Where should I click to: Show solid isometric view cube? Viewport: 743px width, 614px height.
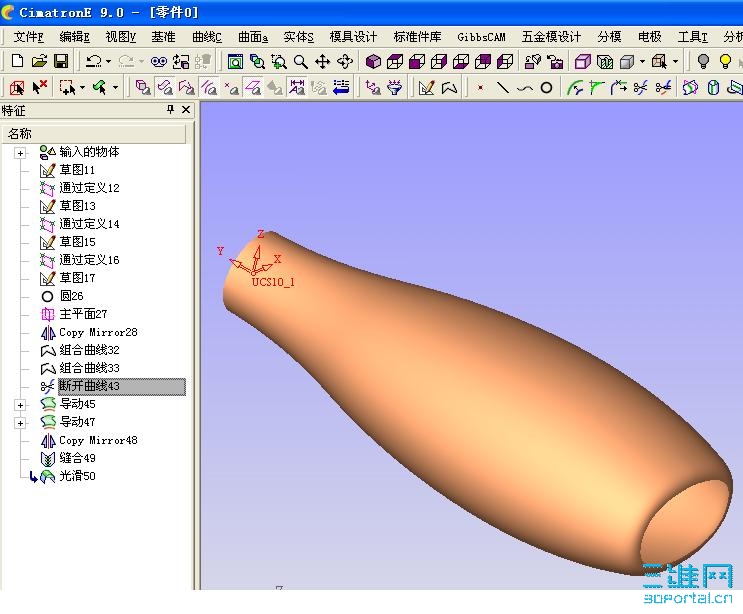tap(373, 61)
